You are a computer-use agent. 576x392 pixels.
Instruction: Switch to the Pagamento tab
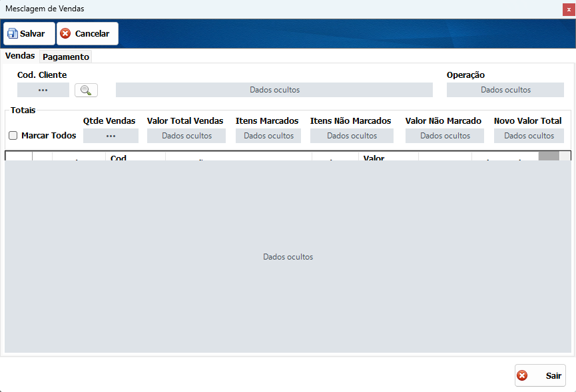66,57
